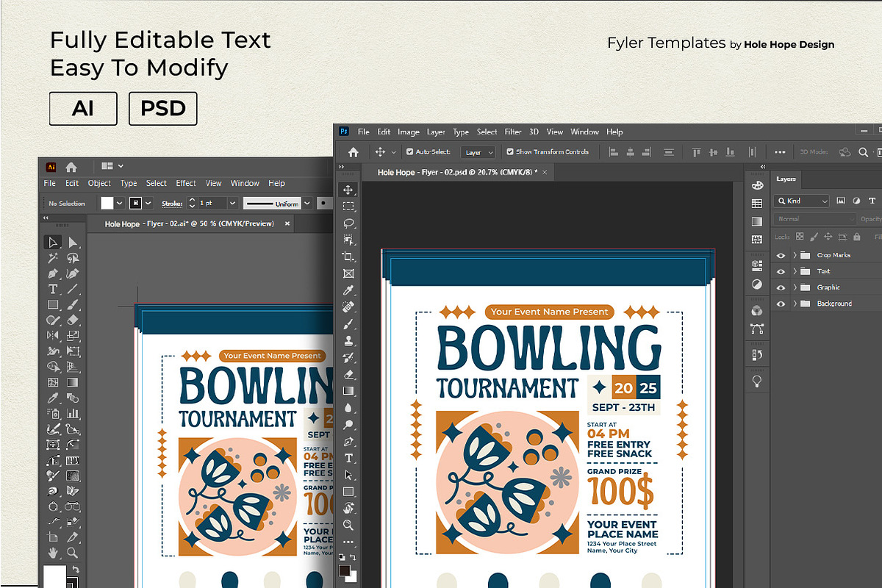Image resolution: width=882 pixels, height=588 pixels.
Task: Select the Clone Stamp tool
Action: click(348, 340)
